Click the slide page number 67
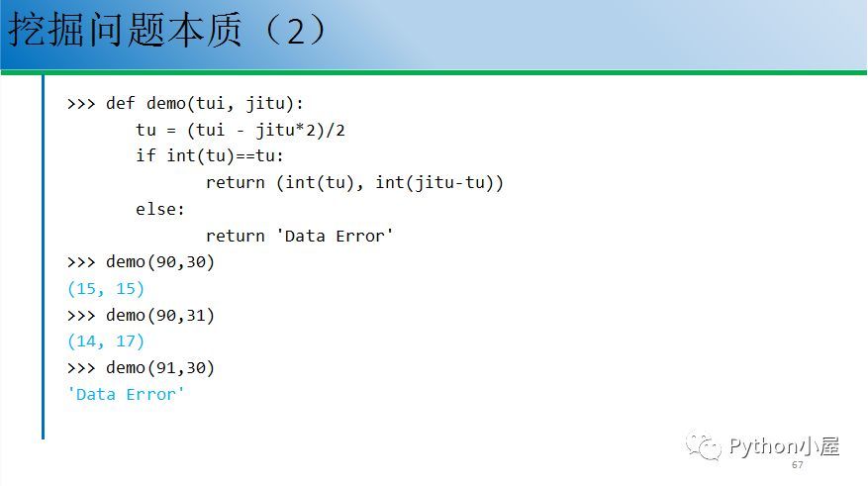This screenshot has height=486, width=868. click(x=797, y=465)
